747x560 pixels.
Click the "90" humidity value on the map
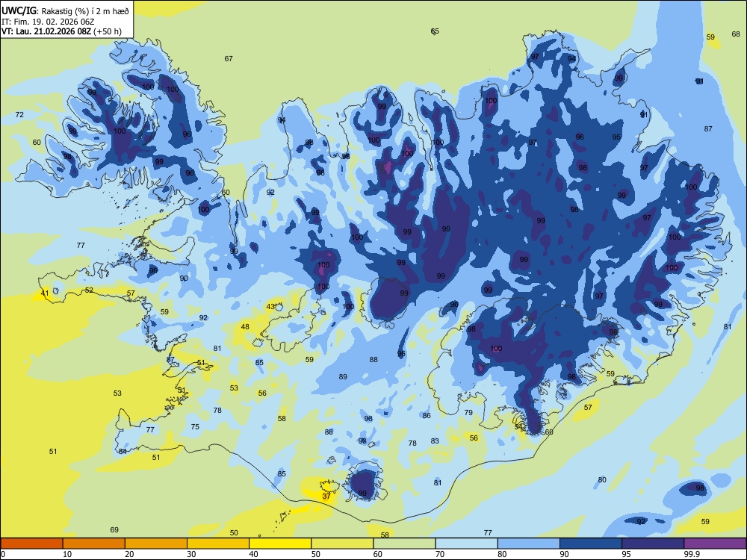(x=184, y=278)
